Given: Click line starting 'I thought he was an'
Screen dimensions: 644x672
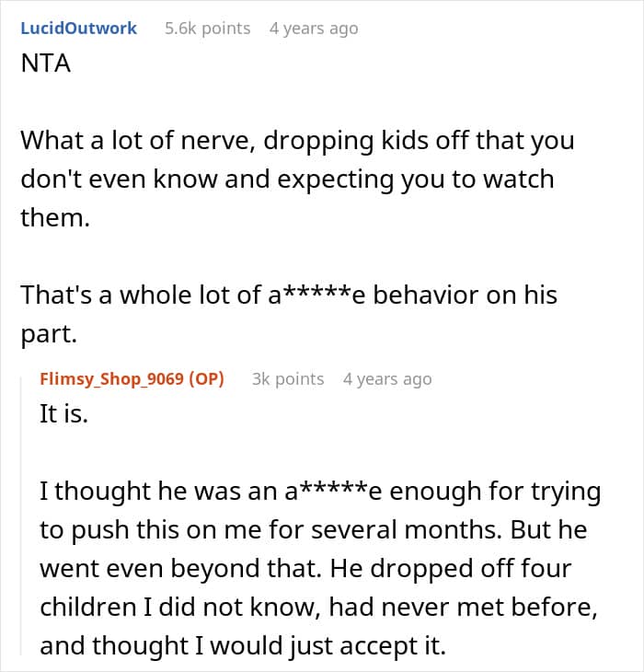Looking at the screenshot, I should click(x=320, y=492).
